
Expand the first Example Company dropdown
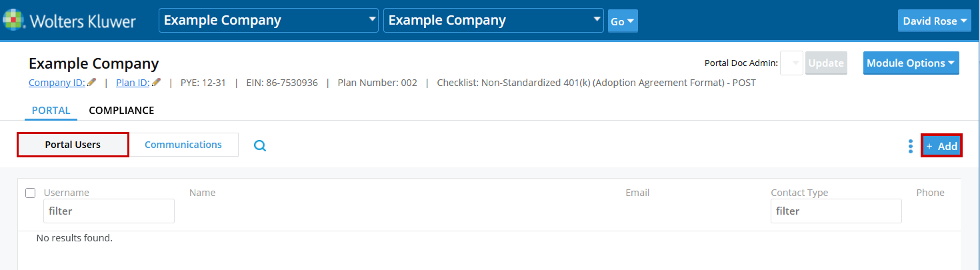pos(268,21)
